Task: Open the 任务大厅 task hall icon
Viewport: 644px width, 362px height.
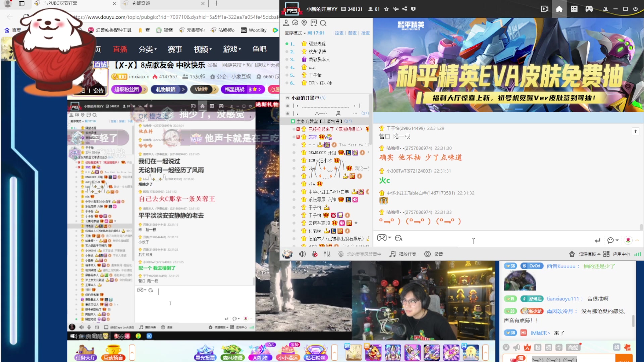Action: pos(86,352)
